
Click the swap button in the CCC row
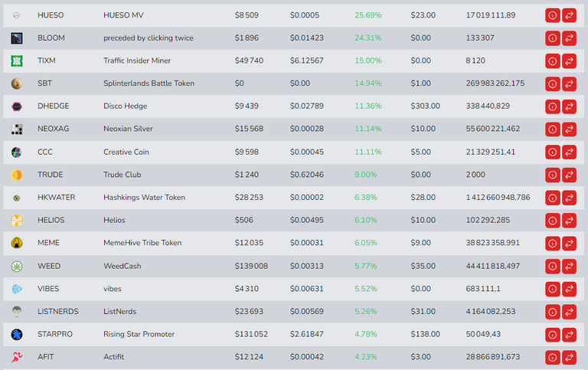click(x=570, y=152)
